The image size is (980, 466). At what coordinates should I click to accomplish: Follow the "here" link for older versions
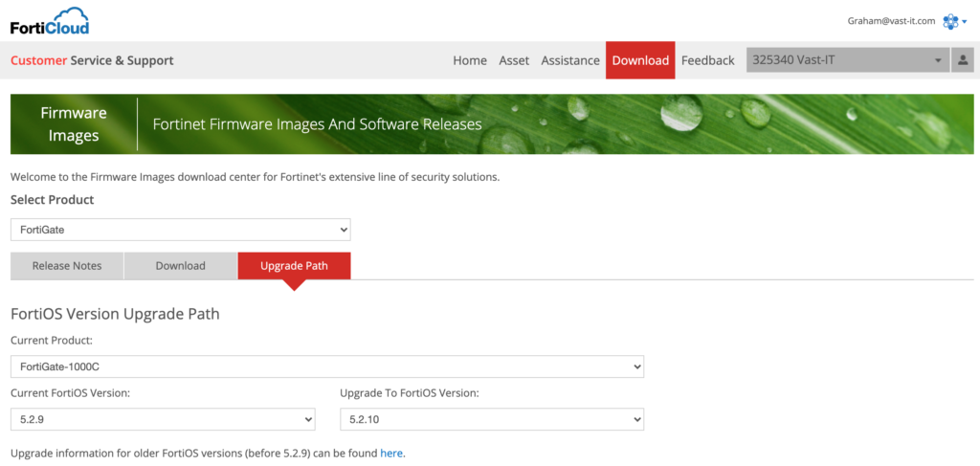point(391,453)
